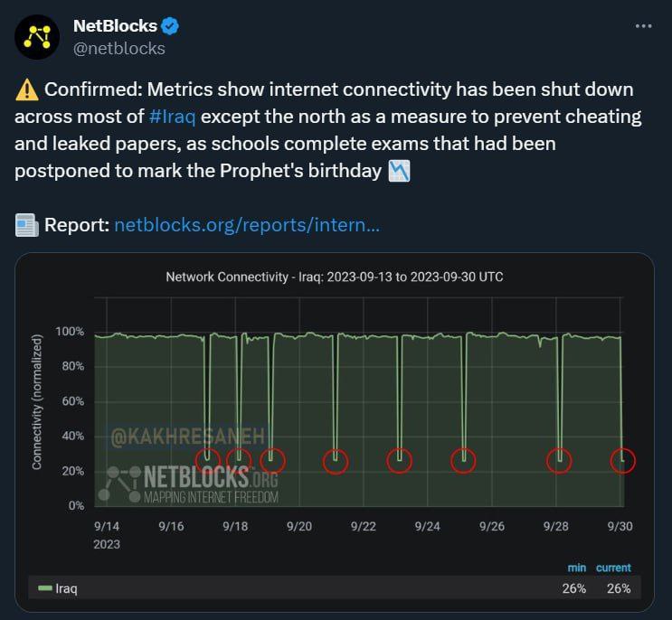Click the red circle above the 9/28 label
672x620 pixels.
coord(560,460)
